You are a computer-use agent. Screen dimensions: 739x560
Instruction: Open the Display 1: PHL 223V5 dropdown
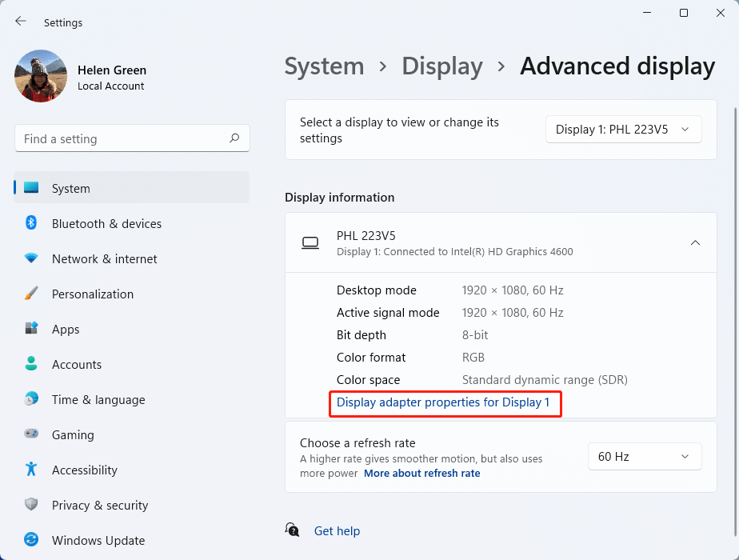(x=624, y=129)
